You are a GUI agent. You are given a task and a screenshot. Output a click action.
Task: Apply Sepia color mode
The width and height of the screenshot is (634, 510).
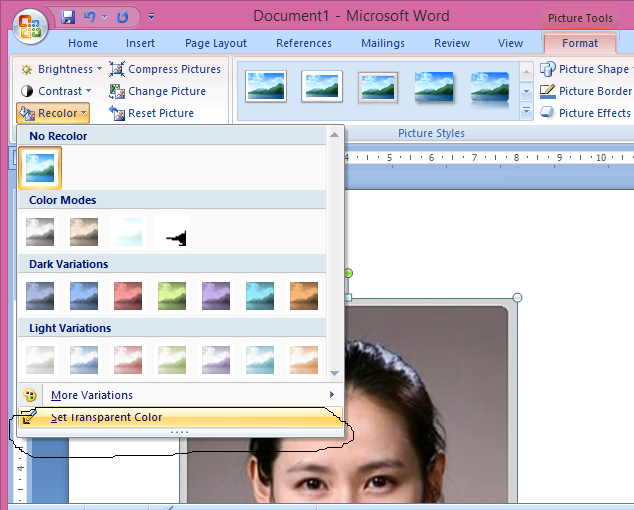84,232
